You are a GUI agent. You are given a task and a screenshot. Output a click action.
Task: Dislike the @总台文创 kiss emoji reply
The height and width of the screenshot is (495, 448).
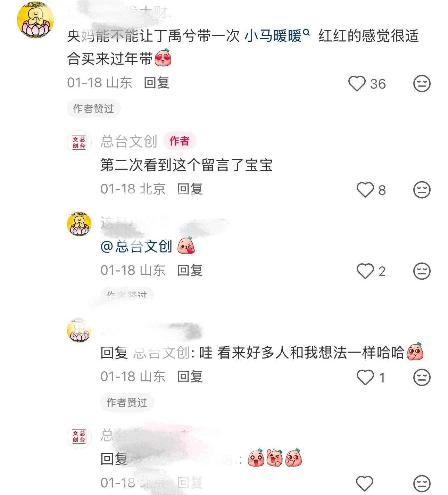point(422,271)
